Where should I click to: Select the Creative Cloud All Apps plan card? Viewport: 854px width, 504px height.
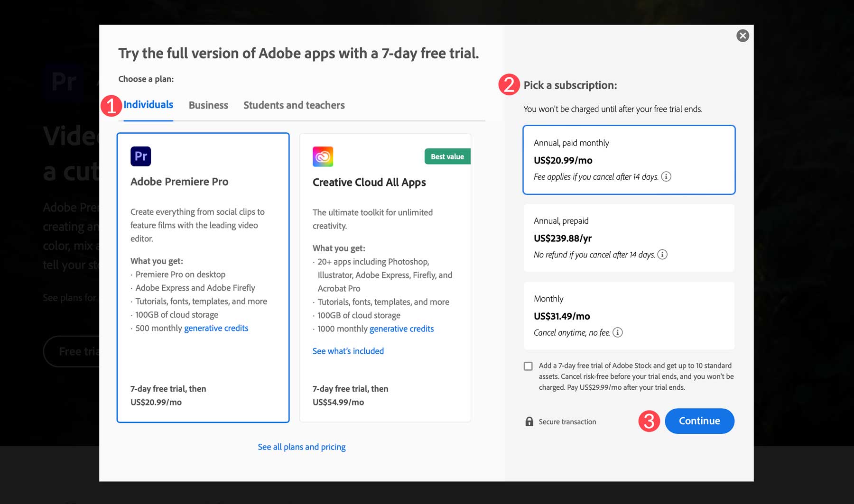click(x=385, y=277)
